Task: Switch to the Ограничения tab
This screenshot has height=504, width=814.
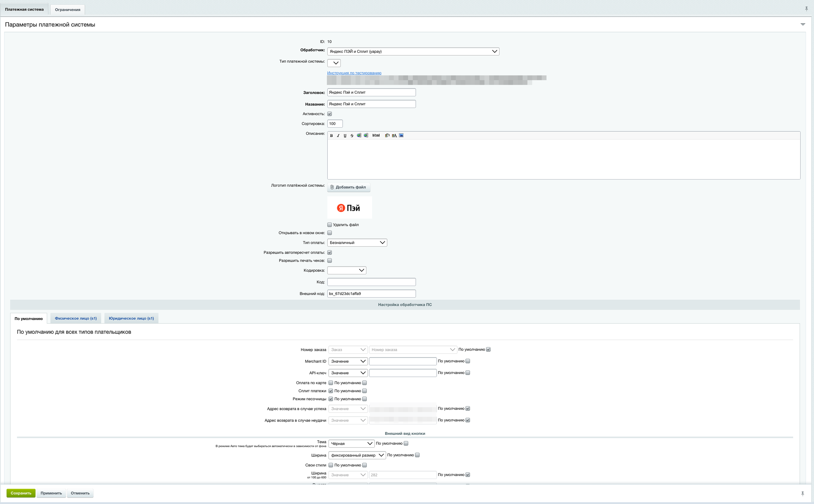Action: click(67, 10)
